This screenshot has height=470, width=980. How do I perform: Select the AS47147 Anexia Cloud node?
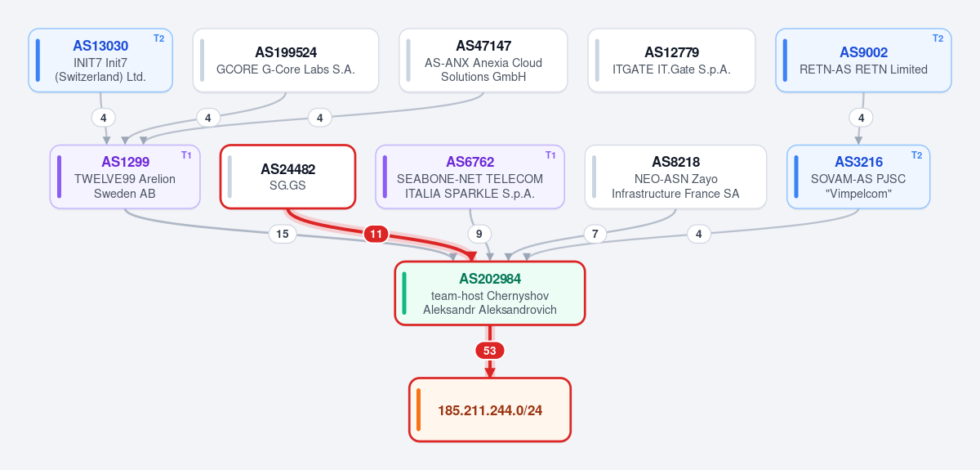pyautogui.click(x=483, y=60)
